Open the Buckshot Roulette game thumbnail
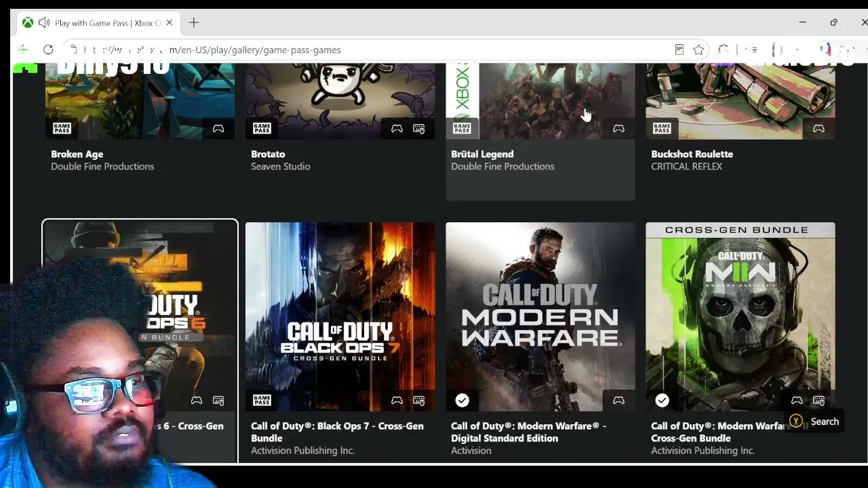Image resolution: width=868 pixels, height=488 pixels. pyautogui.click(x=741, y=101)
